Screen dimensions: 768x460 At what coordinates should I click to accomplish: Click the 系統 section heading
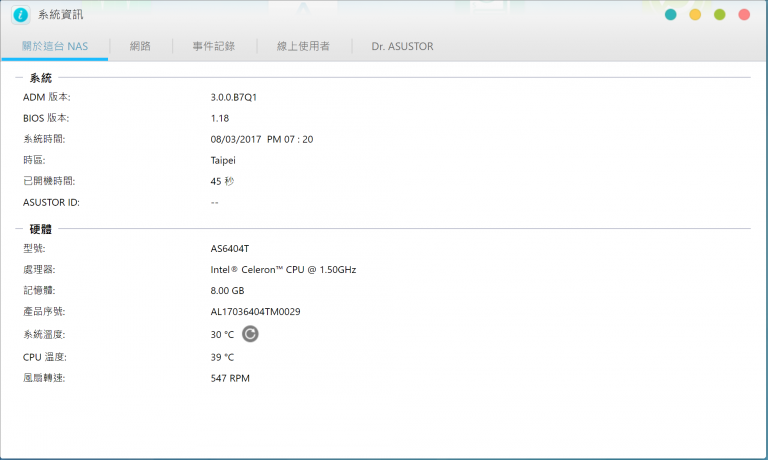tap(41, 78)
